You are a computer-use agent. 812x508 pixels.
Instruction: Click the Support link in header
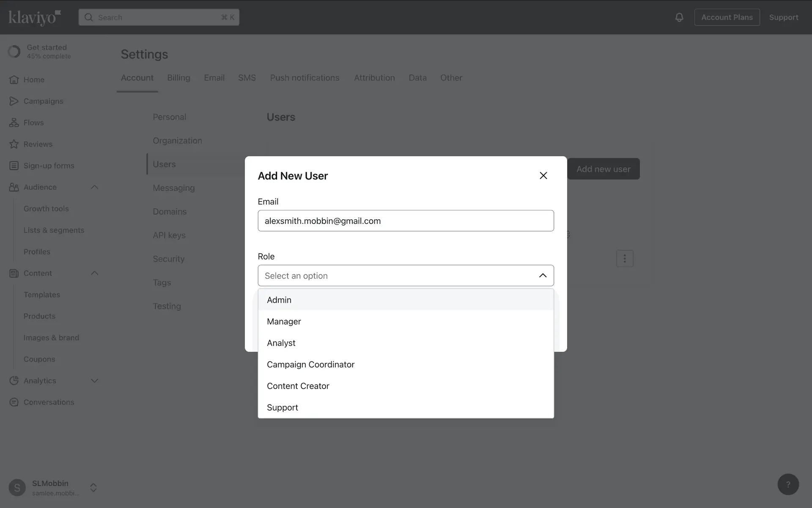click(783, 17)
